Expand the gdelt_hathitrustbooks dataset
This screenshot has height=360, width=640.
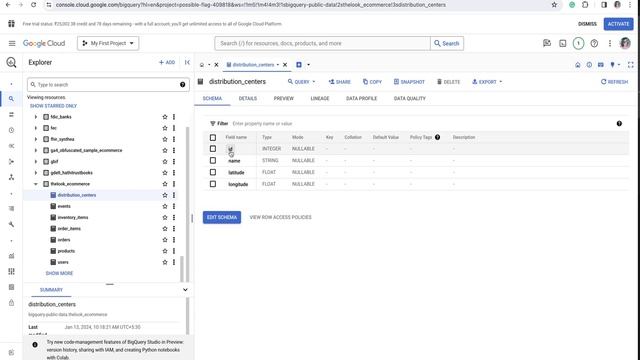(x=36, y=173)
